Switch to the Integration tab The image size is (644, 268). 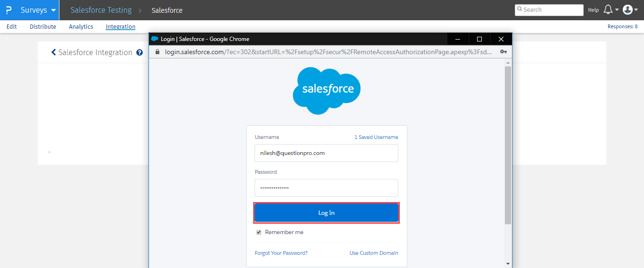121,27
